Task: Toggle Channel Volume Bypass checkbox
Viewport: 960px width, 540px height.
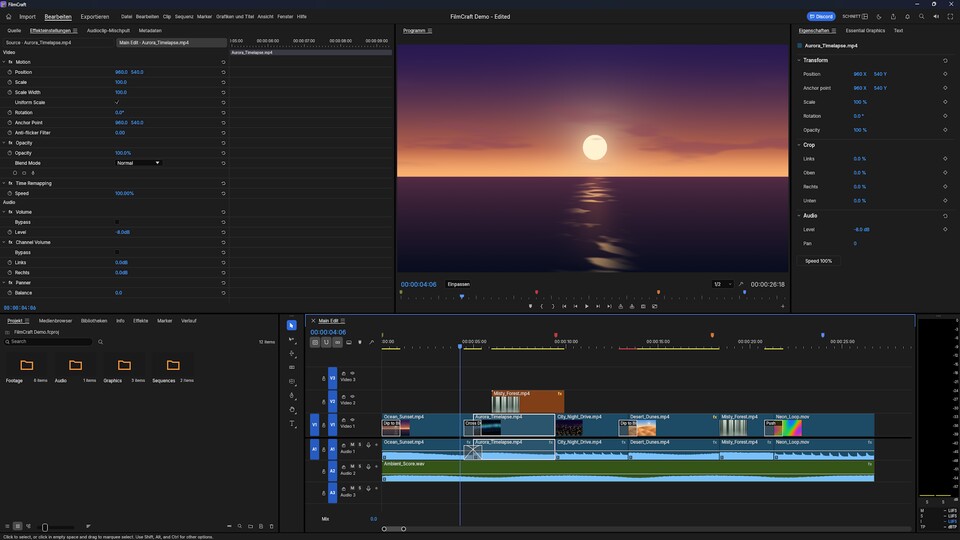Action: (117, 252)
